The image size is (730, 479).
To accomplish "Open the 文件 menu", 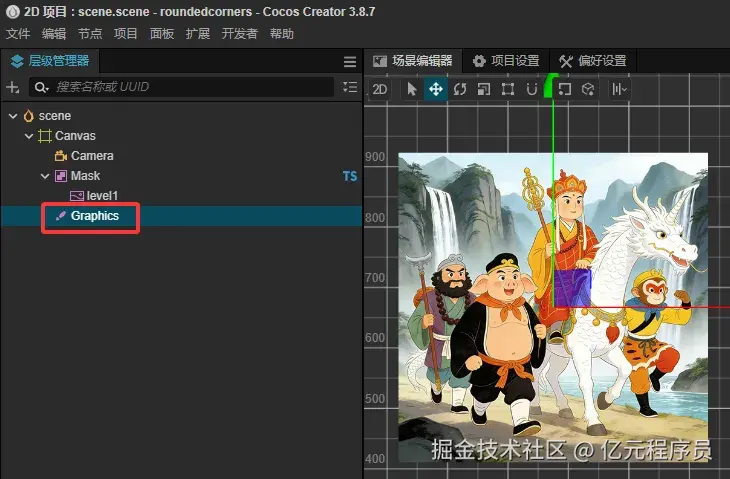I will (x=18, y=34).
